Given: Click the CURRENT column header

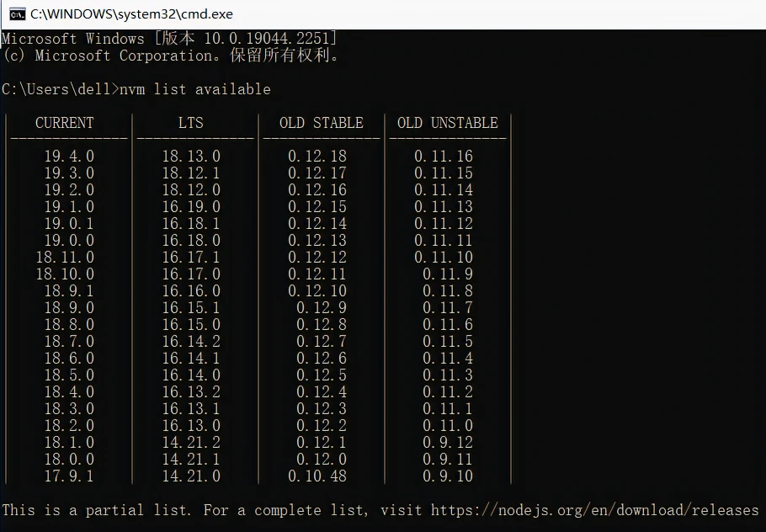Looking at the screenshot, I should coord(65,123).
